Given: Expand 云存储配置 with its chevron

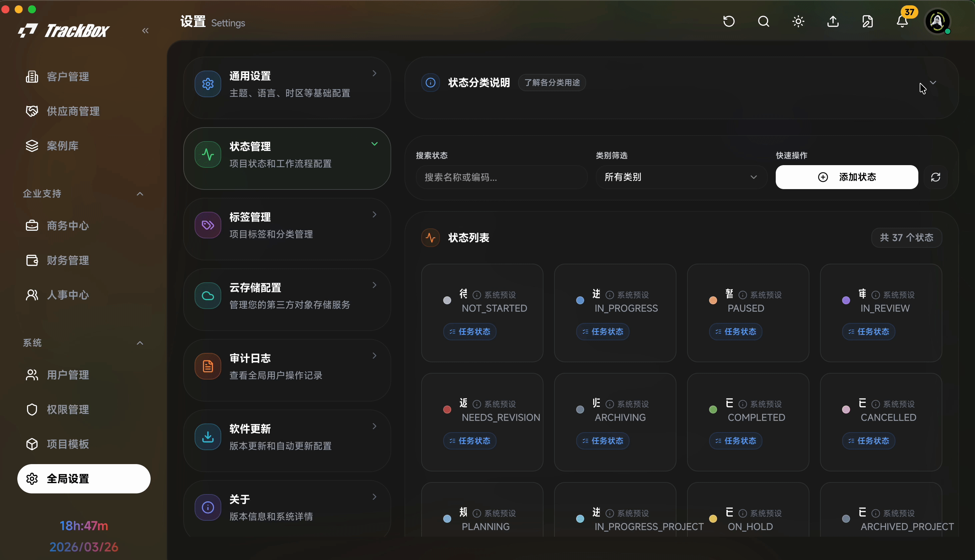Looking at the screenshot, I should (374, 285).
